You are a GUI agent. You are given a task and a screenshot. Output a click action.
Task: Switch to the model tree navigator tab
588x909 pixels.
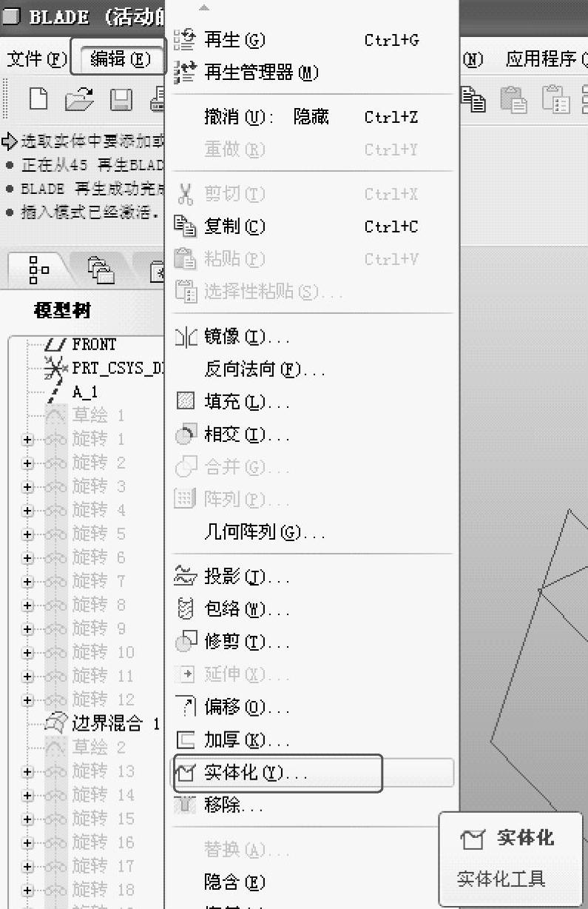coord(39,270)
